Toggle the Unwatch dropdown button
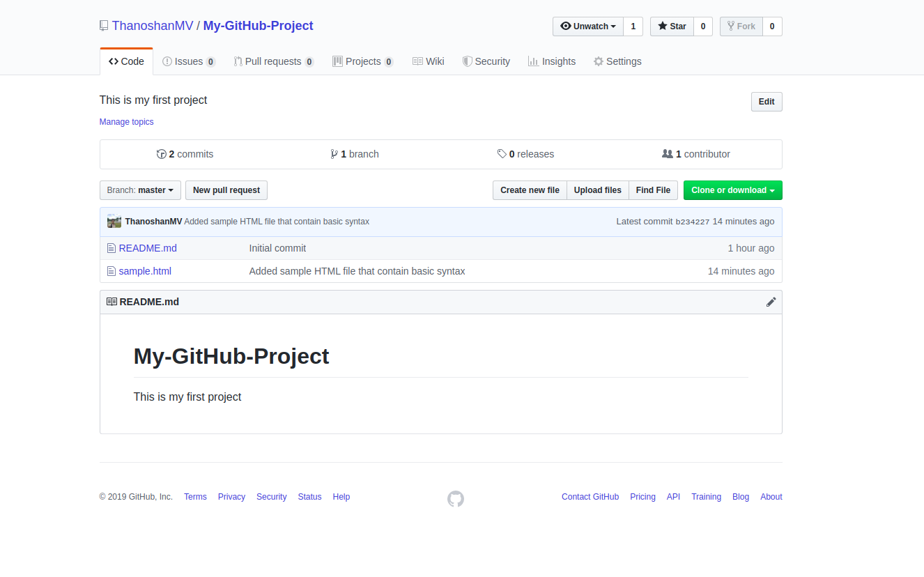The height and width of the screenshot is (577, 924). tap(587, 26)
